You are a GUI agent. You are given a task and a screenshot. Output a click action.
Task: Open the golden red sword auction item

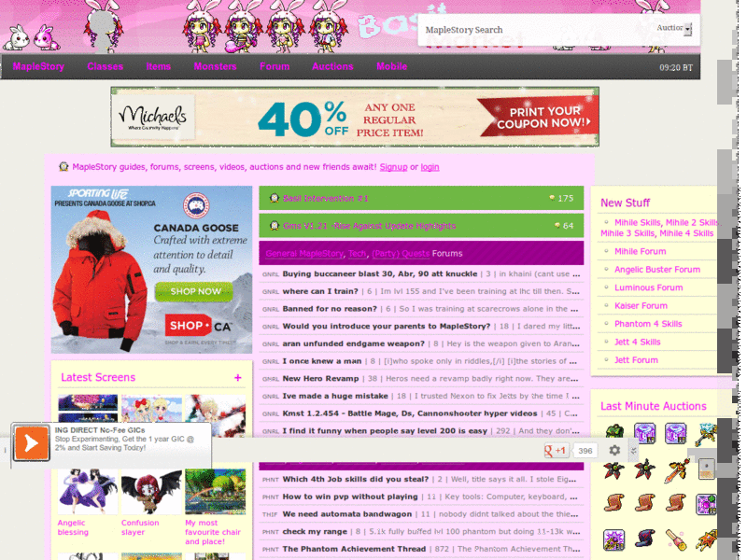pos(676,469)
